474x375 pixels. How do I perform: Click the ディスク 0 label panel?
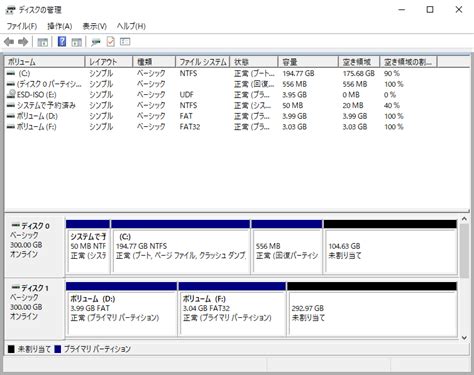(x=34, y=247)
